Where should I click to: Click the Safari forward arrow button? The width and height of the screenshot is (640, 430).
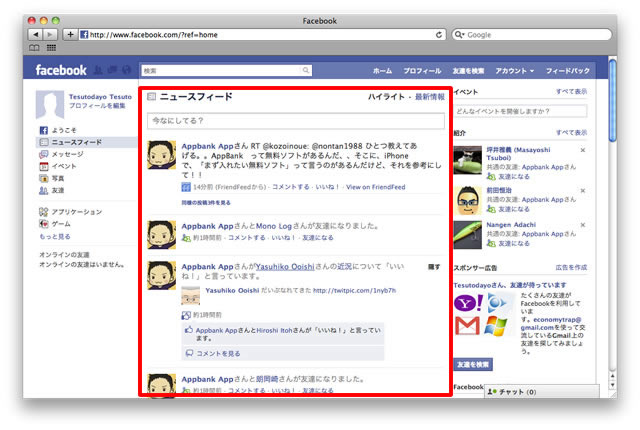(50, 35)
